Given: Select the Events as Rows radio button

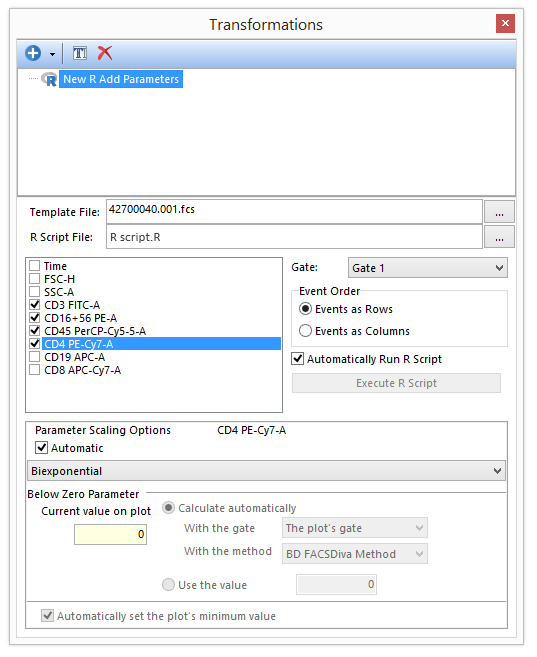Looking at the screenshot, I should click(x=305, y=309).
